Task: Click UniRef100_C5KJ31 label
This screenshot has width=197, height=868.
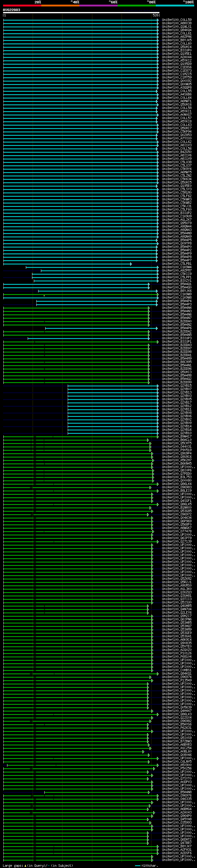Action: pos(177,206)
